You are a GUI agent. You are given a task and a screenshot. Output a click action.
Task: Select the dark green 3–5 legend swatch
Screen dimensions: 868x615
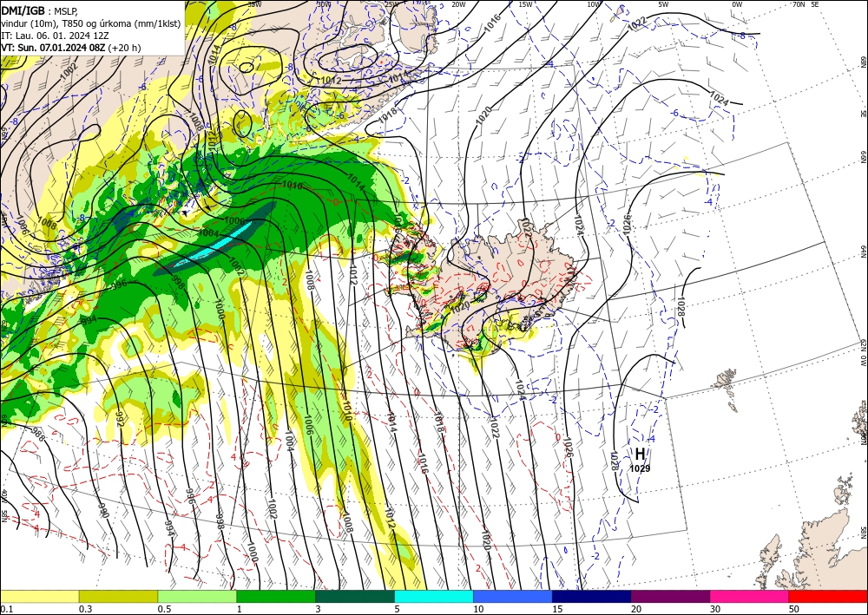tap(355, 596)
